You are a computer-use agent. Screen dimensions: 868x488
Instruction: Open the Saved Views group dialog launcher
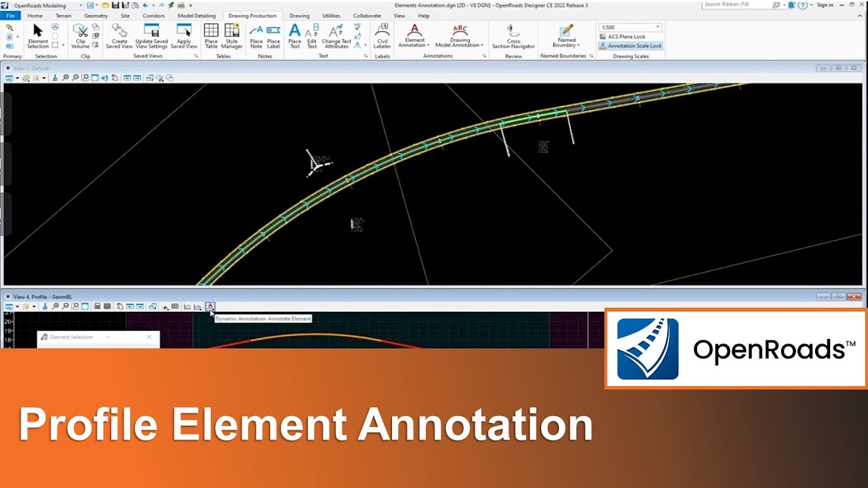(x=196, y=56)
